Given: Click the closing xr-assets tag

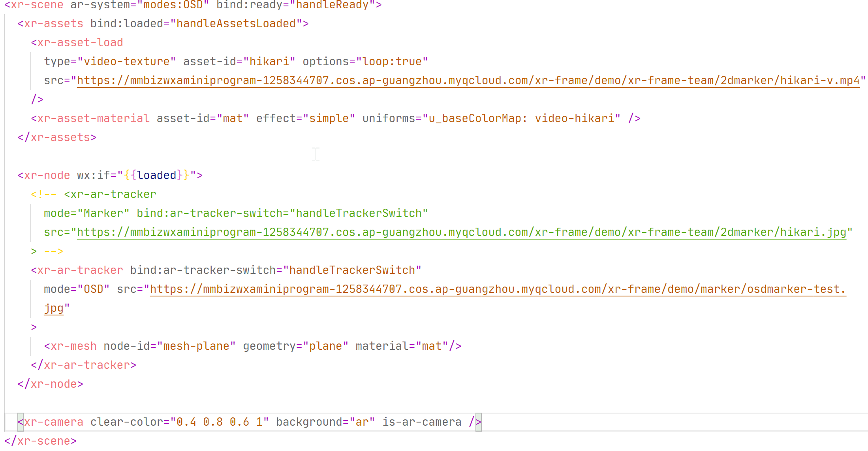Looking at the screenshot, I should (57, 138).
